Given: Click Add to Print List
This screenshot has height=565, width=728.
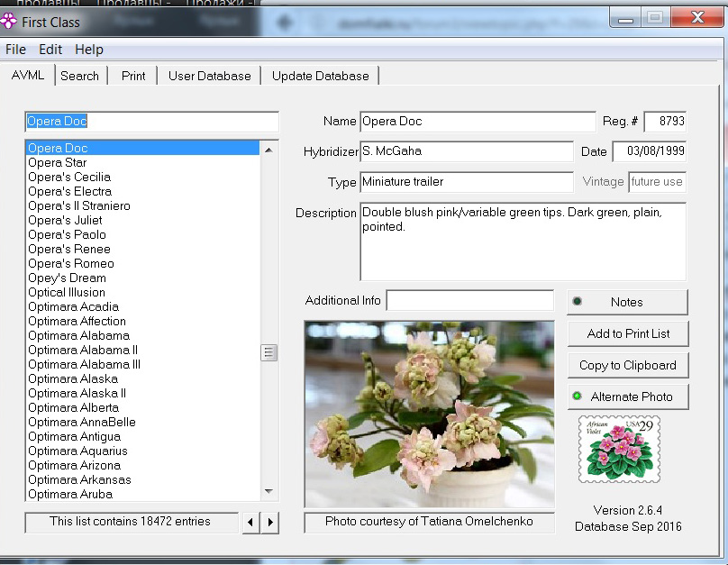Looking at the screenshot, I should point(628,333).
